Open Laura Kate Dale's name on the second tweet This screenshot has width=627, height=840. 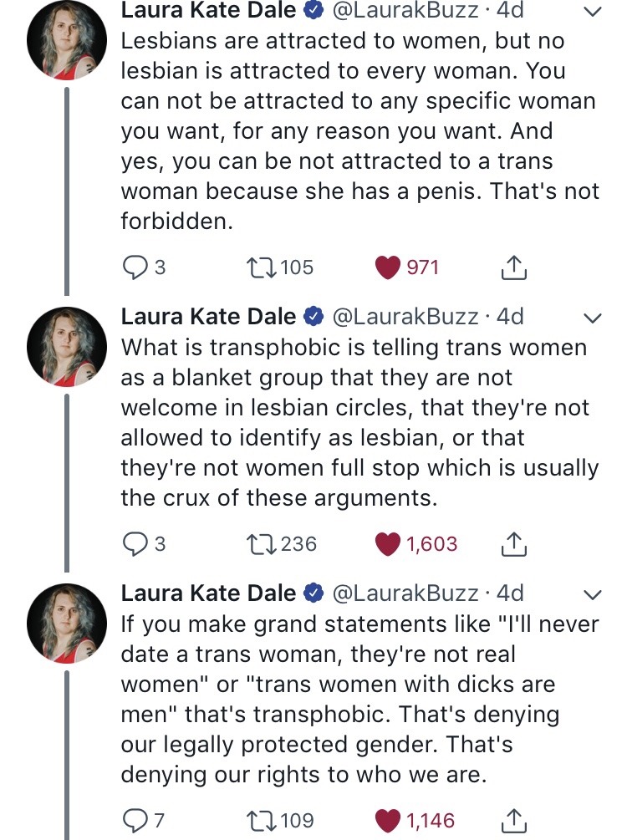208,317
